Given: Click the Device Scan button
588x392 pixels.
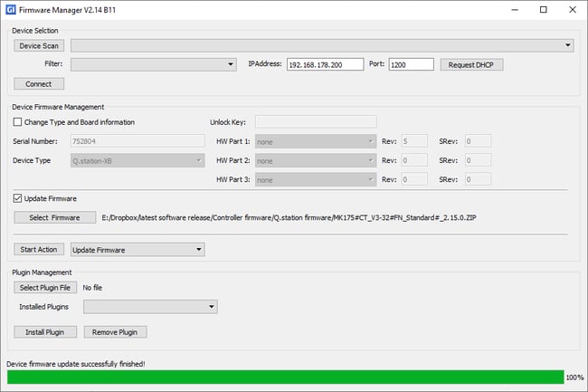Looking at the screenshot, I should pos(39,45).
